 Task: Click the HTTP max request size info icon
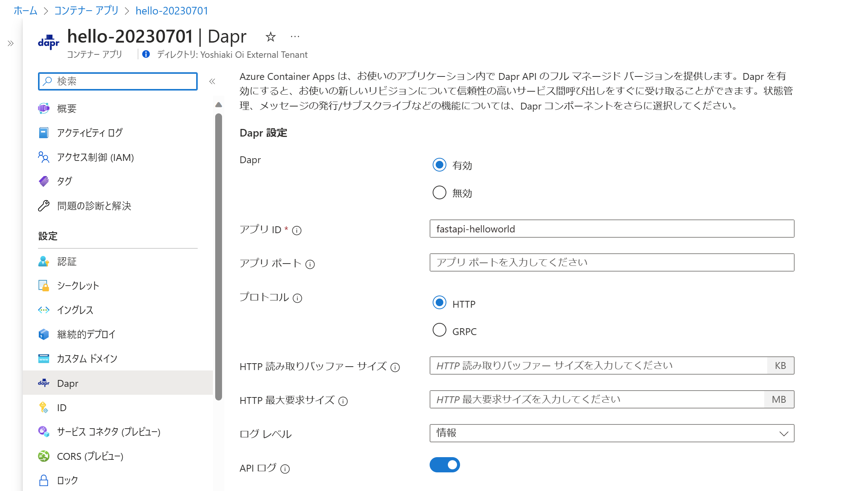tap(343, 401)
